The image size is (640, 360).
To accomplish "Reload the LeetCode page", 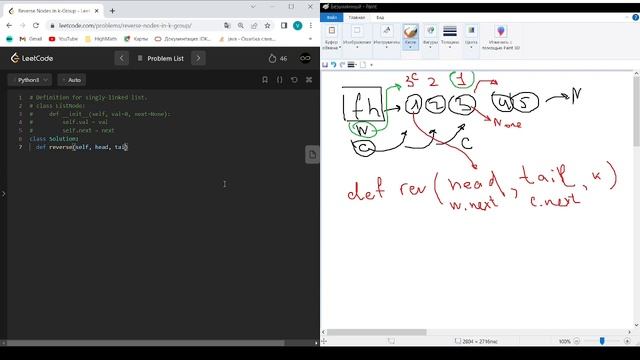I will pos(36,25).
